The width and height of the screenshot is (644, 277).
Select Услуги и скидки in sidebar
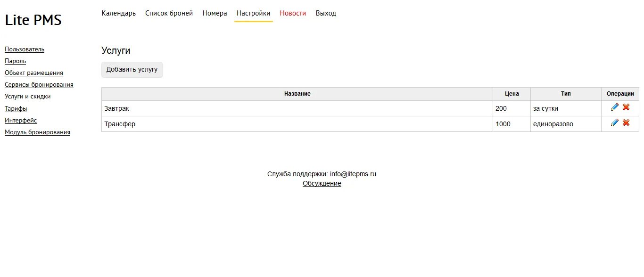28,97
